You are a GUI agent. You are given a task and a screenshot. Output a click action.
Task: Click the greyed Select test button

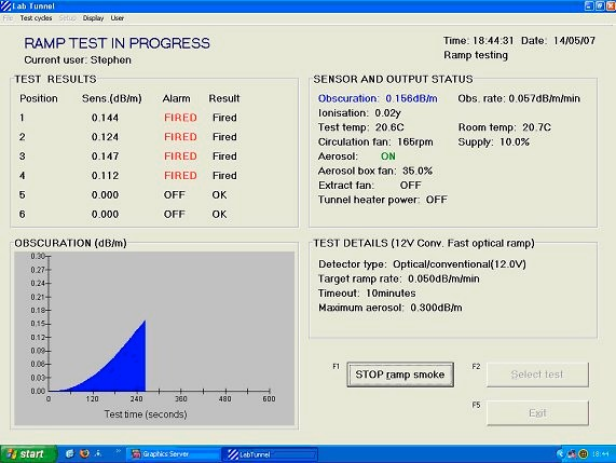[x=537, y=375]
